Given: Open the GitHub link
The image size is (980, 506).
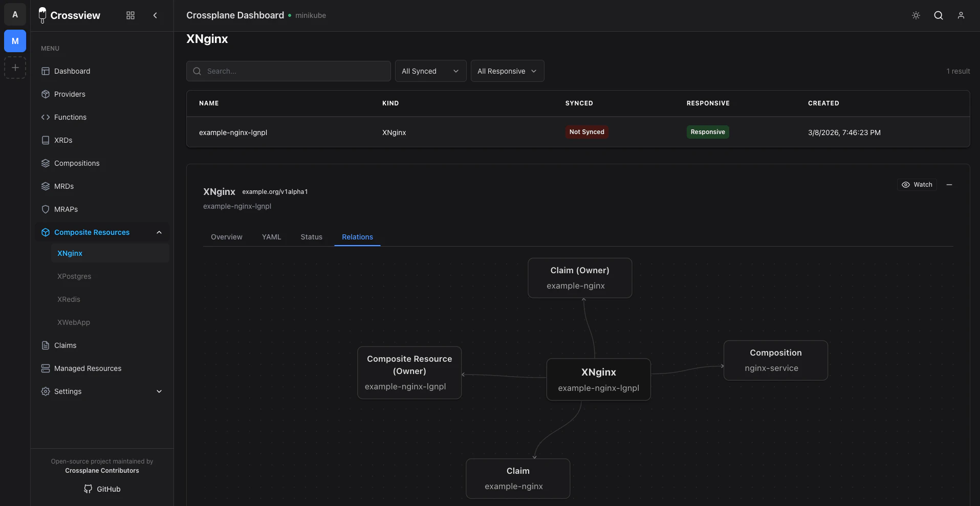Looking at the screenshot, I should point(102,489).
